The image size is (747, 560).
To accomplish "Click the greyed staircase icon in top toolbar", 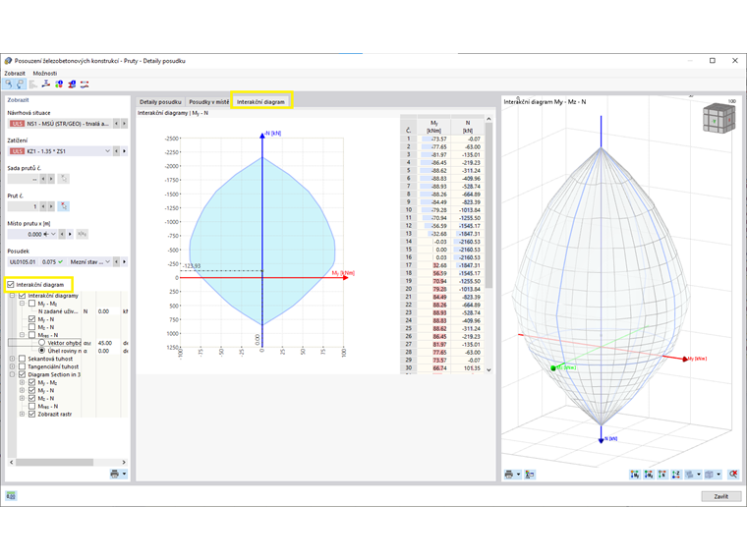I will tap(32, 84).
